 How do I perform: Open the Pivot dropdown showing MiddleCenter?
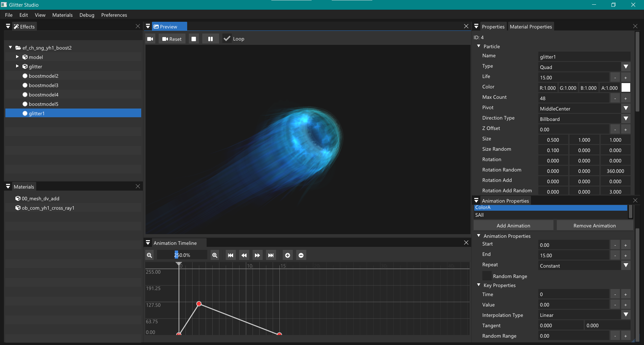[x=584, y=109]
